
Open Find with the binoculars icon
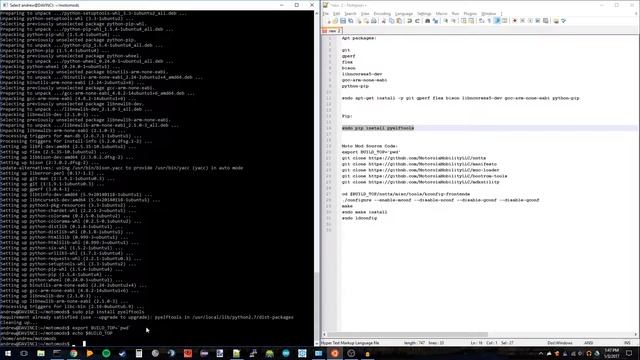427,21
